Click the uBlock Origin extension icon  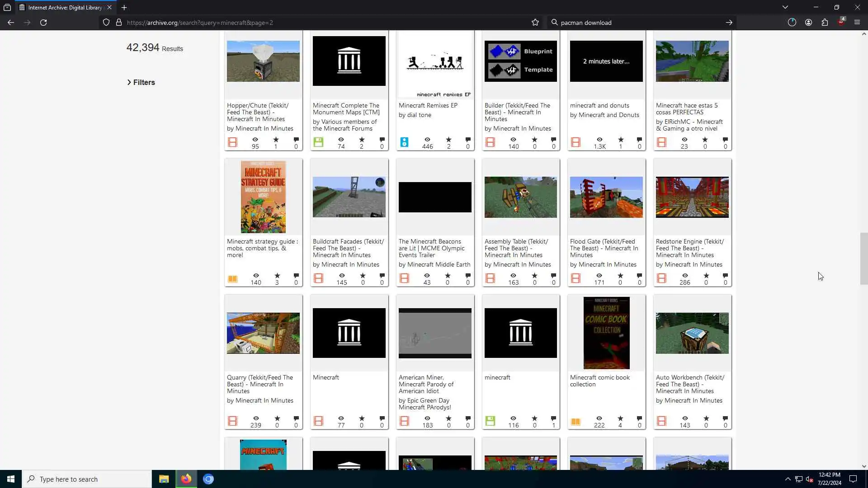841,22
